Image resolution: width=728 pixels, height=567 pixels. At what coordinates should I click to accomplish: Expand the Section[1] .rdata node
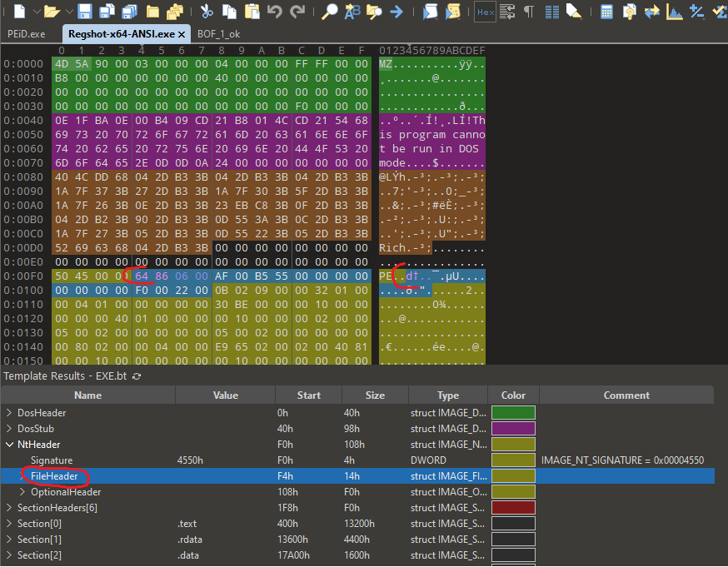(x=9, y=540)
